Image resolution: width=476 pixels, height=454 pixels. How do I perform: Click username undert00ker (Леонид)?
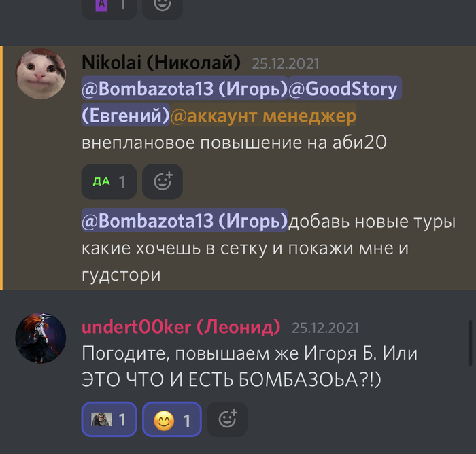pos(181,327)
